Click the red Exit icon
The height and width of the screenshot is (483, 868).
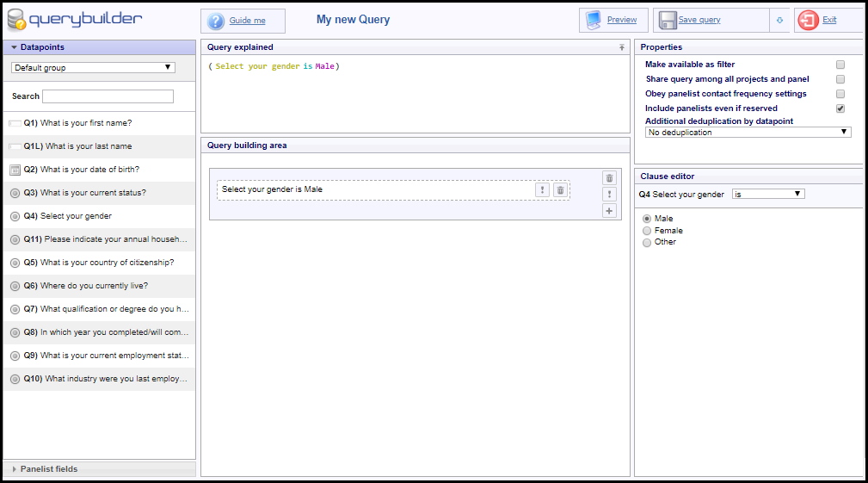(x=808, y=21)
